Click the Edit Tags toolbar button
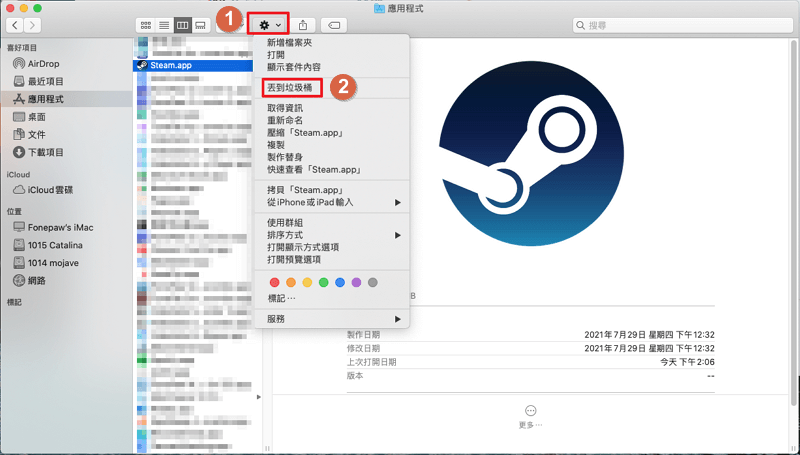800x455 pixels. point(334,25)
